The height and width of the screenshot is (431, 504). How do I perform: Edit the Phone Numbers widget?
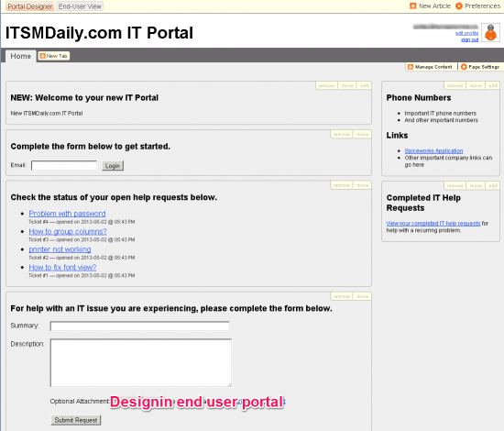coord(493,86)
